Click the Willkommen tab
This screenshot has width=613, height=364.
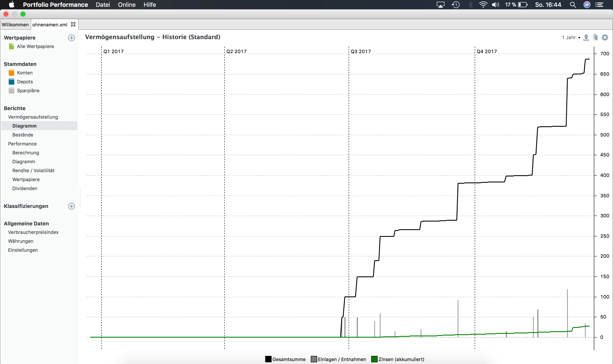15,25
